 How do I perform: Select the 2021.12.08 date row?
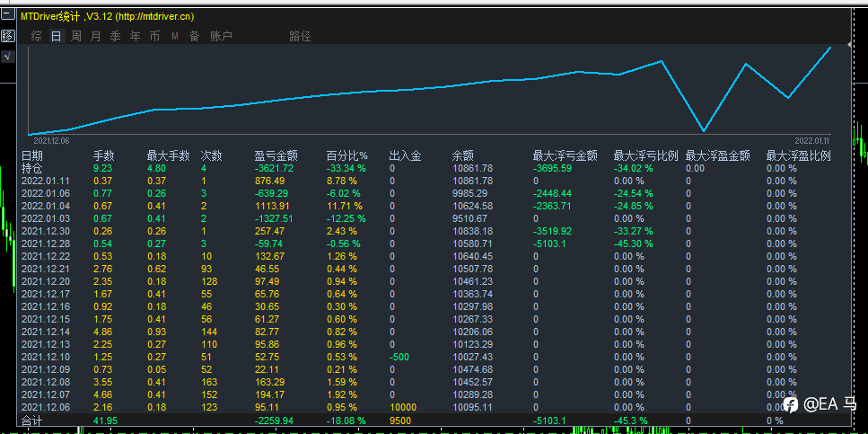coord(434,382)
